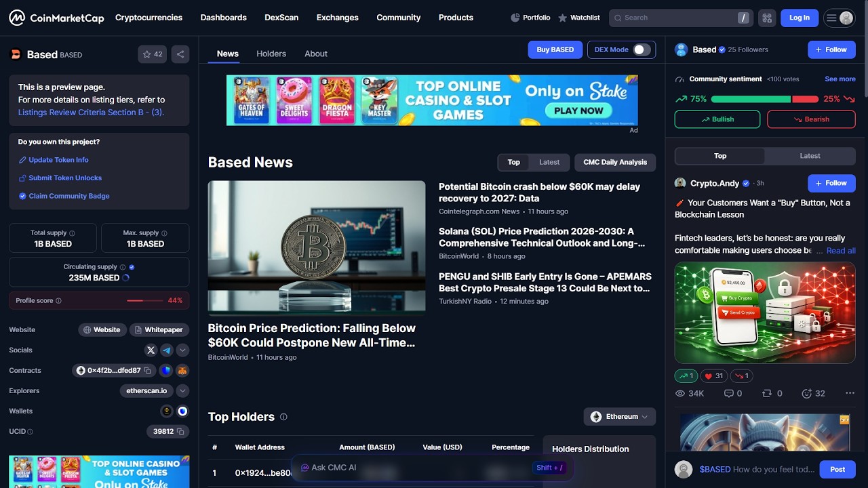Show info about Profile score

58,301
